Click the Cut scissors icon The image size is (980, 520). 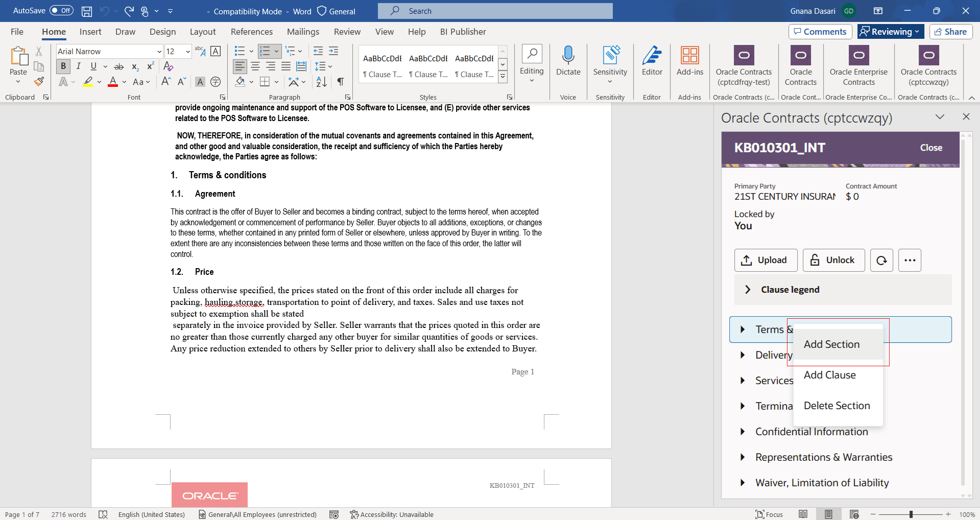click(x=39, y=52)
